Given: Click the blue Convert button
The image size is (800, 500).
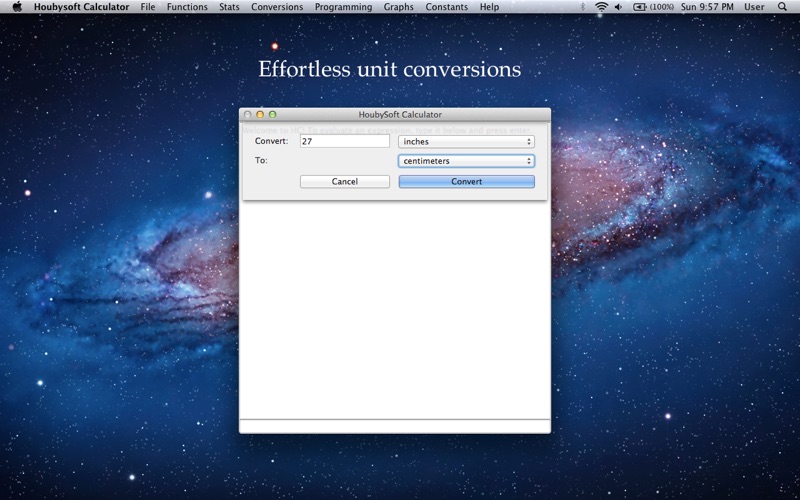Looking at the screenshot, I should [x=466, y=182].
